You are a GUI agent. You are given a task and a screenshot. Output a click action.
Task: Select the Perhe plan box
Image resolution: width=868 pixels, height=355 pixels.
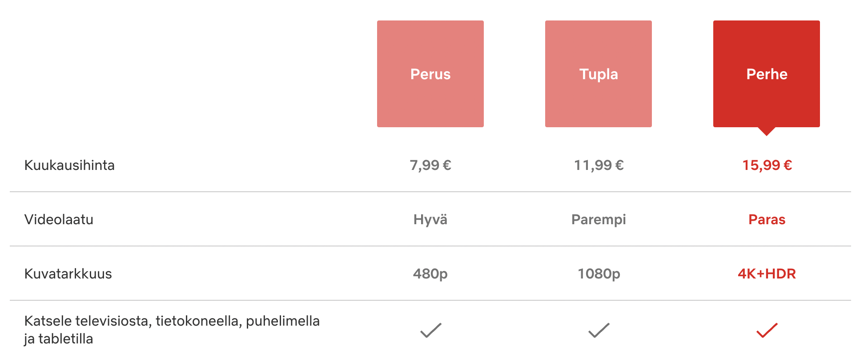coord(766,74)
